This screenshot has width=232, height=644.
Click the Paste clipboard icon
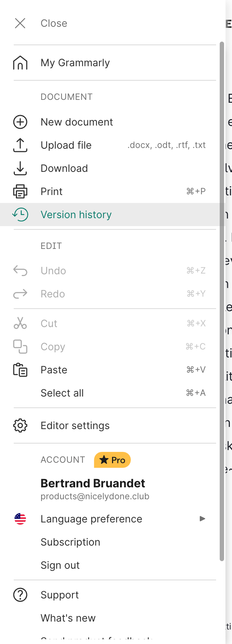(20, 369)
